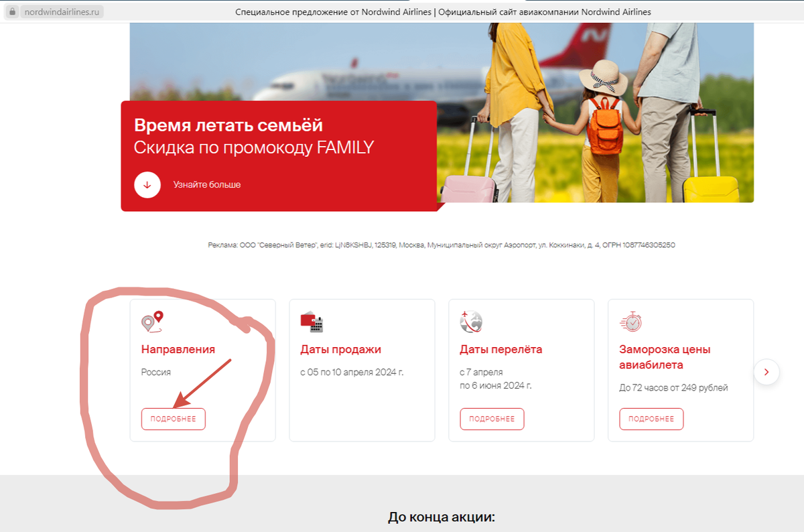
Task: Select the Время летать семьёй banner
Action: click(228, 125)
